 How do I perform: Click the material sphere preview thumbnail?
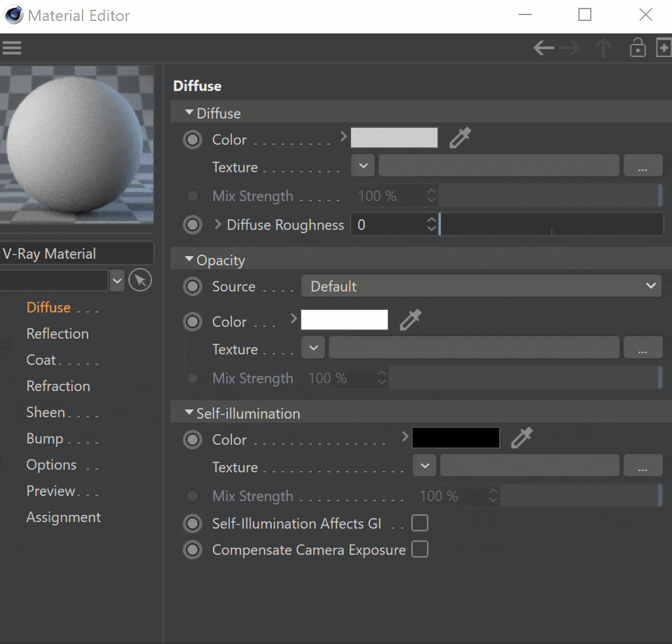point(77,145)
